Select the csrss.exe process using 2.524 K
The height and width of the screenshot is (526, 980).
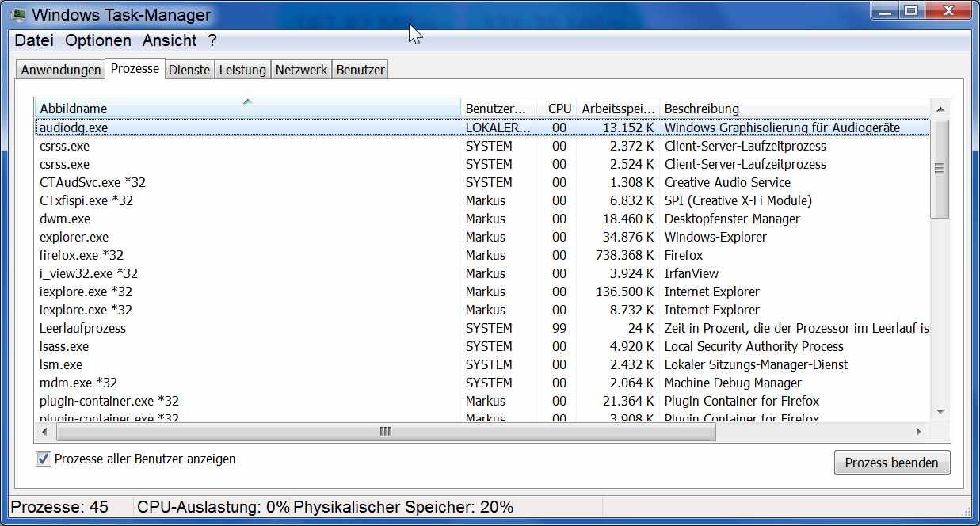[x=482, y=164]
